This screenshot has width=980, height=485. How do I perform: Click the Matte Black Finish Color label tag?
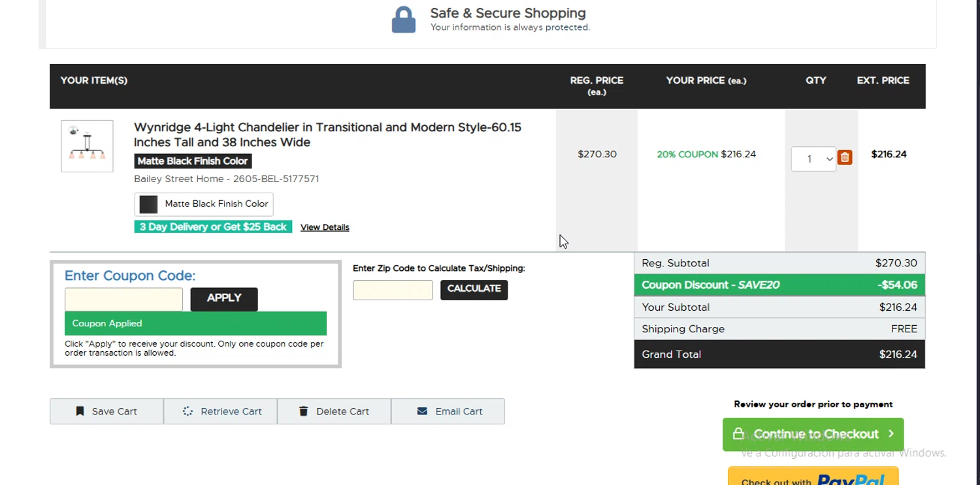193,161
